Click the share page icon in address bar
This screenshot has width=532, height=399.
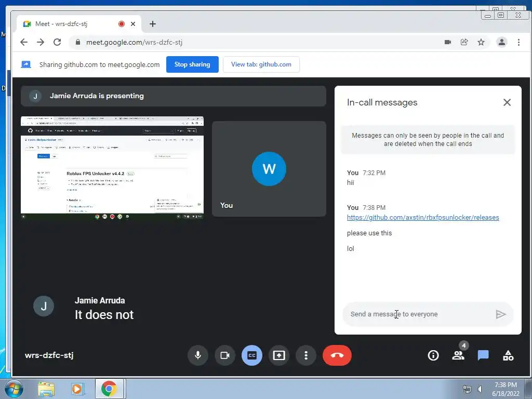pyautogui.click(x=464, y=42)
